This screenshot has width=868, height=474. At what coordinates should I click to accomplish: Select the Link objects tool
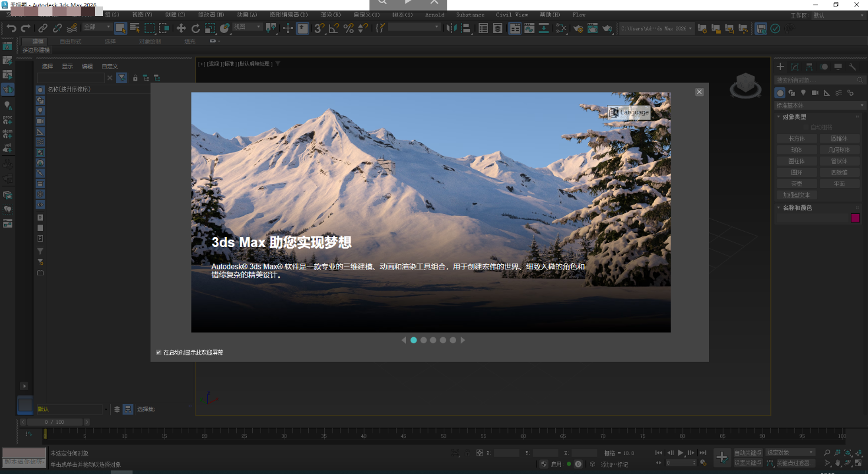click(43, 28)
